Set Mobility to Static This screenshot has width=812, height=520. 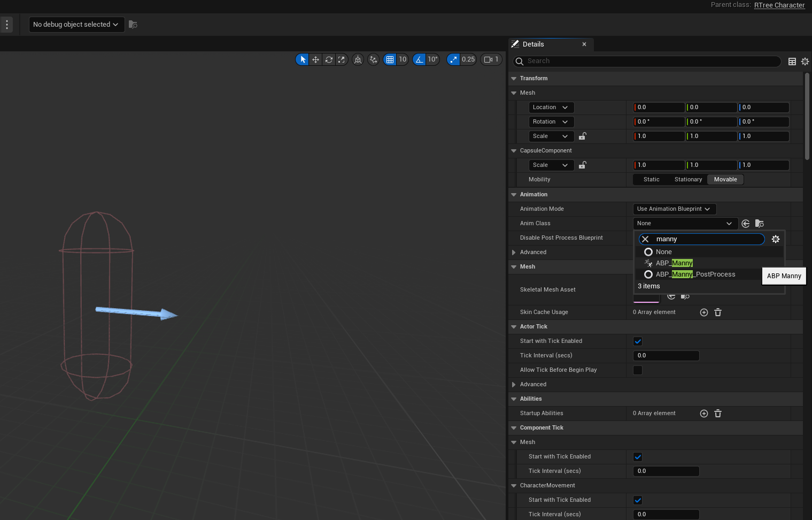tap(651, 180)
